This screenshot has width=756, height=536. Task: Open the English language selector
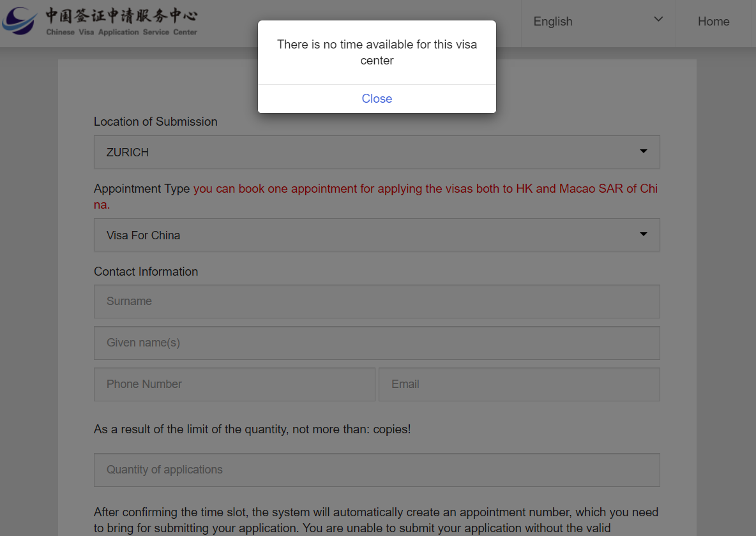tap(598, 22)
